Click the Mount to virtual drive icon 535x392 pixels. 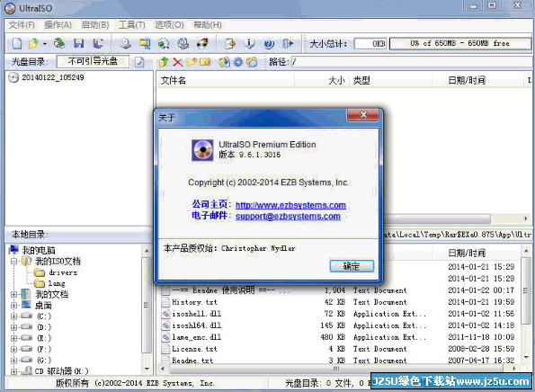click(183, 44)
